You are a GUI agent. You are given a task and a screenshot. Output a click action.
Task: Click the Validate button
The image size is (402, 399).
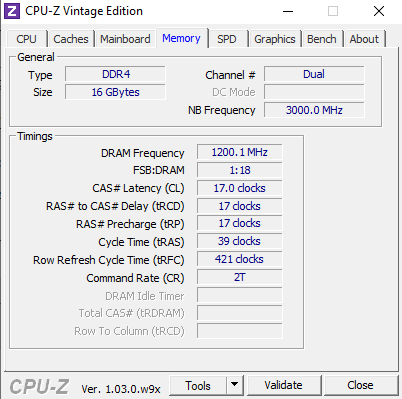[x=284, y=385]
